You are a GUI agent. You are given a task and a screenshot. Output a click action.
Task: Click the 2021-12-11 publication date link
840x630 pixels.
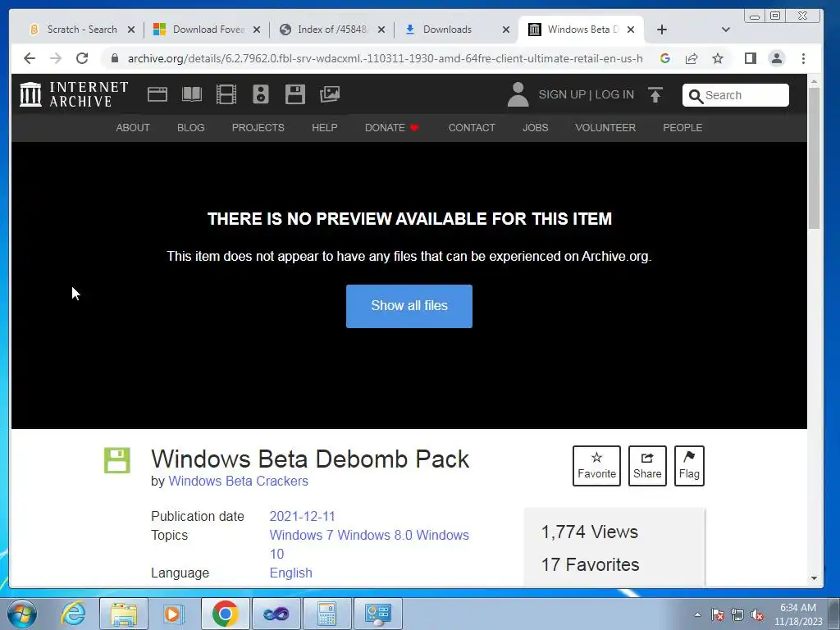302,517
